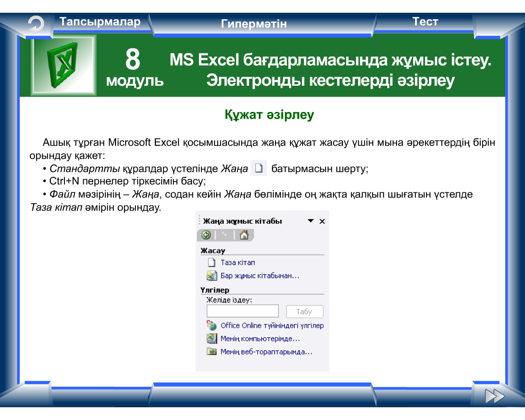The height and width of the screenshot is (420, 525).
Task: Click the 8 модуль label
Action: tap(135, 68)
